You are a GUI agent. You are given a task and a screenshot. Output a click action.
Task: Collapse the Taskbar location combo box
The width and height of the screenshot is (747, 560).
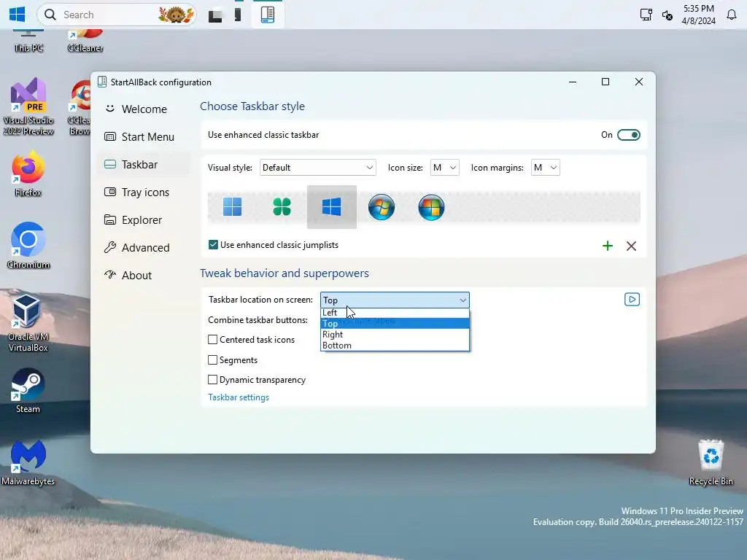pos(395,300)
